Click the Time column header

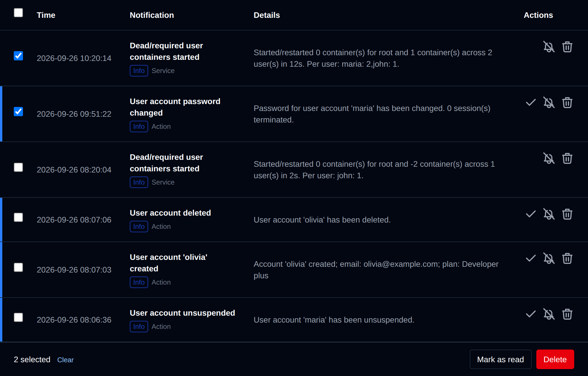click(46, 15)
